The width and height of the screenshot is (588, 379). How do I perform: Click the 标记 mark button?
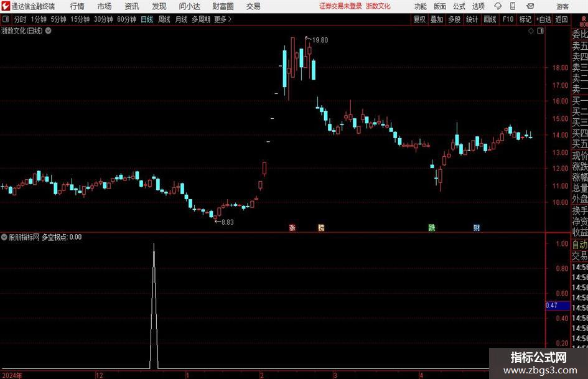click(x=525, y=19)
